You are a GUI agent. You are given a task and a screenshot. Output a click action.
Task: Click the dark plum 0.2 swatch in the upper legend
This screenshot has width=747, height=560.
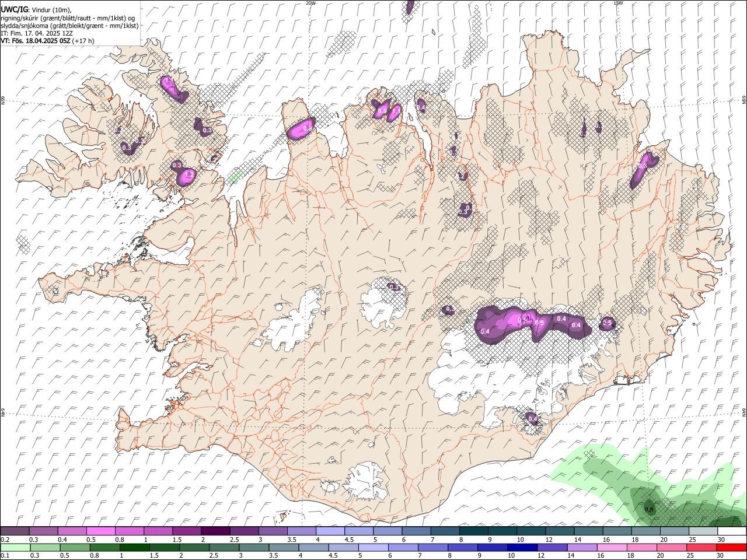tap(15, 531)
